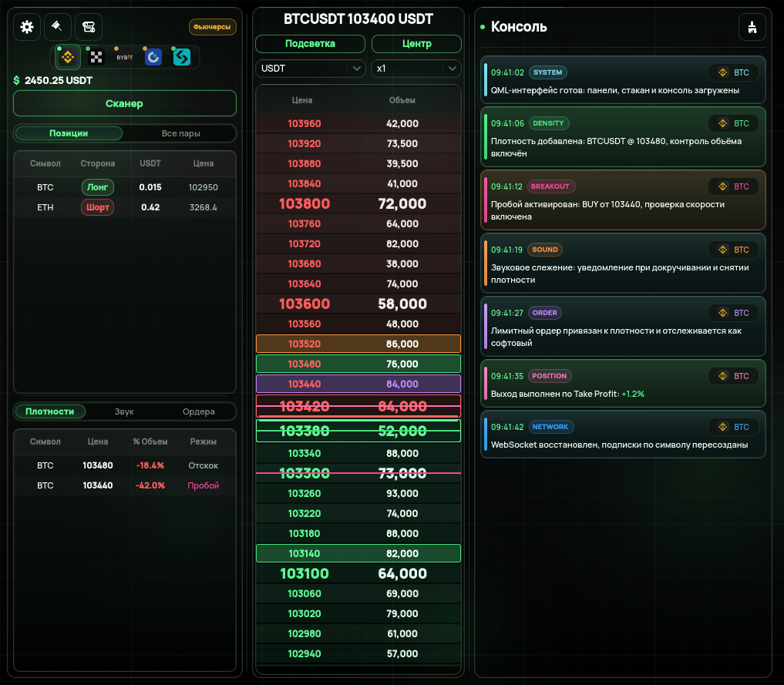Open the scroll log icon
The image size is (784, 685).
(x=89, y=27)
